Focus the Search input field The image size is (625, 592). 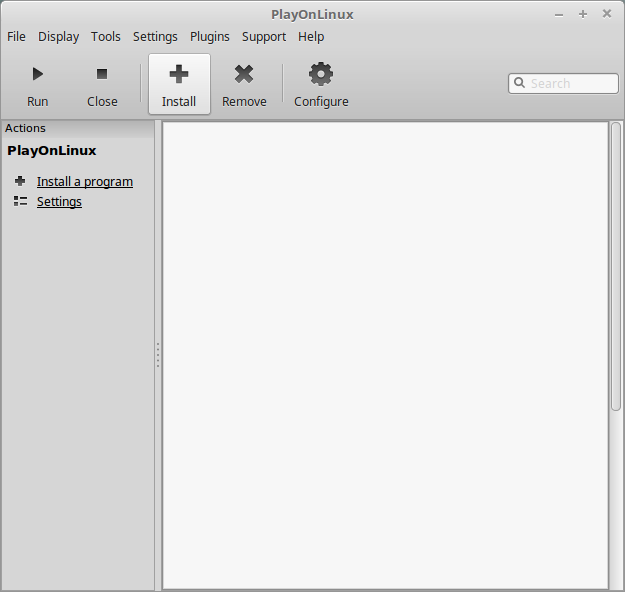pyautogui.click(x=563, y=83)
